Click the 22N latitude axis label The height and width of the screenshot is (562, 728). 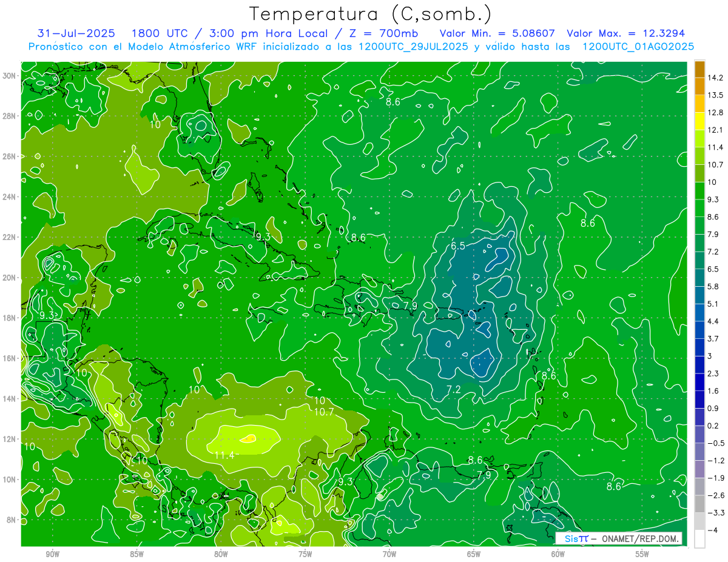tap(9, 237)
